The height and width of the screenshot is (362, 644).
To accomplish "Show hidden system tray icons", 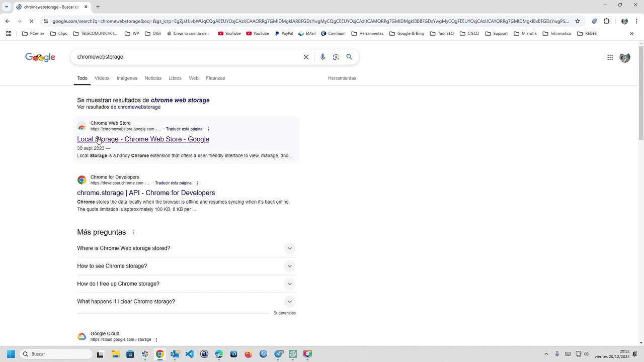I will [x=546, y=354].
